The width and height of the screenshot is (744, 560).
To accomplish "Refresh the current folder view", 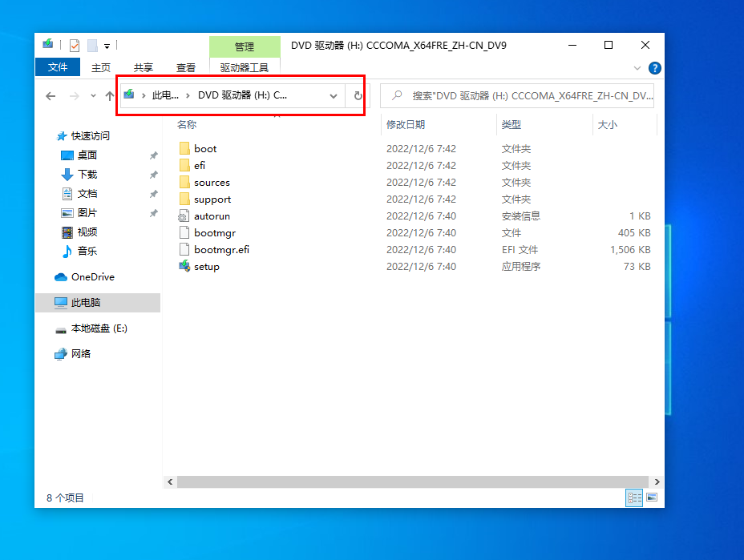I will pyautogui.click(x=356, y=95).
